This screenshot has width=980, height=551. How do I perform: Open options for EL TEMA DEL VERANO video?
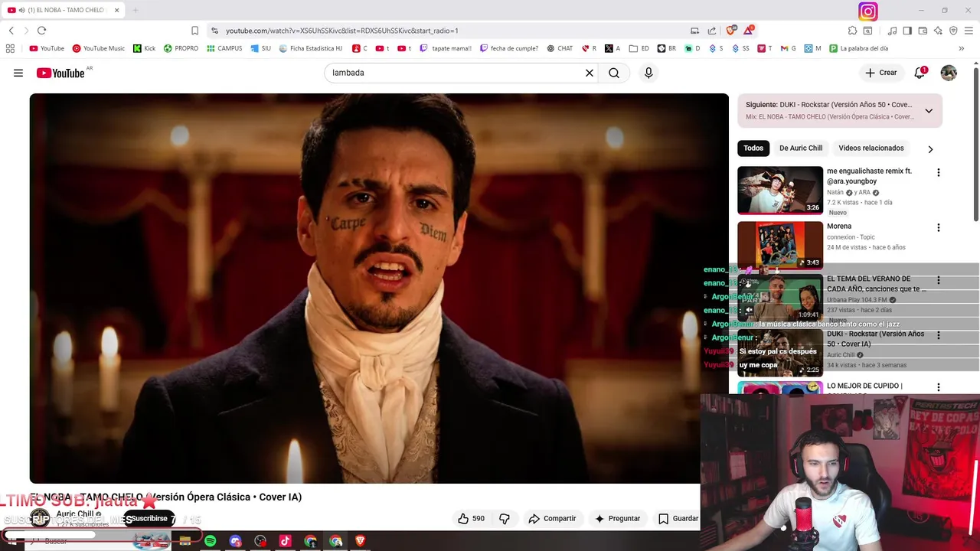pos(939,281)
